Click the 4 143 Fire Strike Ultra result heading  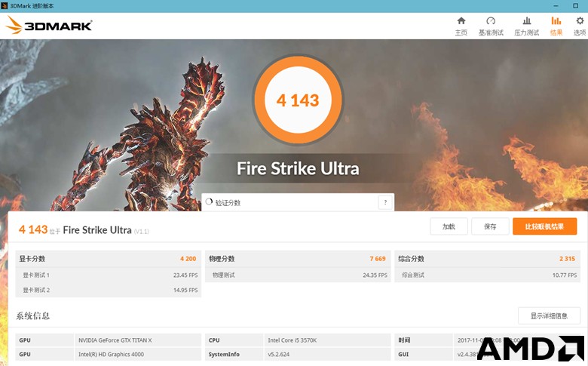click(84, 229)
